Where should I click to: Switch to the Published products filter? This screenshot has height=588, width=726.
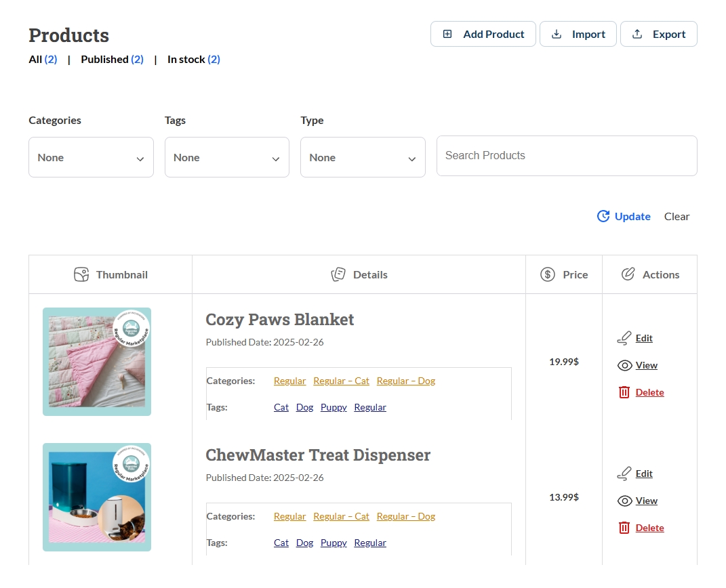112,59
